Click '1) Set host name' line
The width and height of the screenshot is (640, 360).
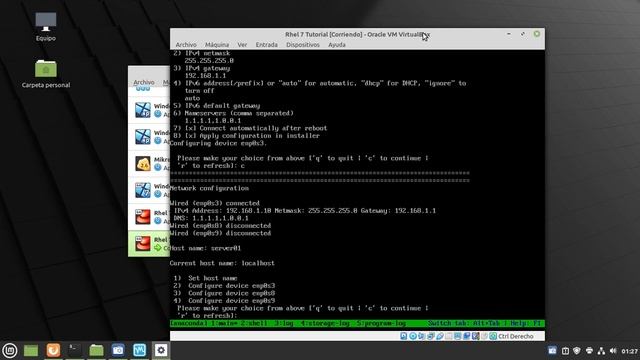click(205, 278)
